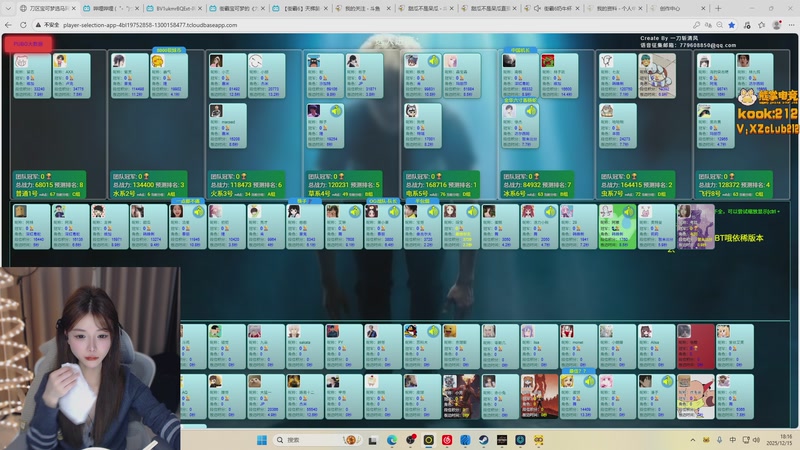Click the zoom magnifier icon in address bar
Screen dimensions: 800x450
point(719,24)
